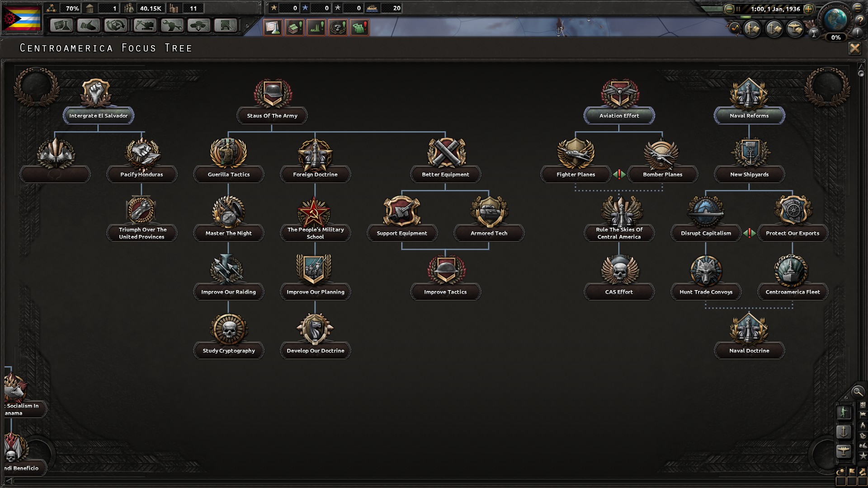The width and height of the screenshot is (868, 488).
Task: Click the Fighter Planes focus label
Action: (576, 174)
